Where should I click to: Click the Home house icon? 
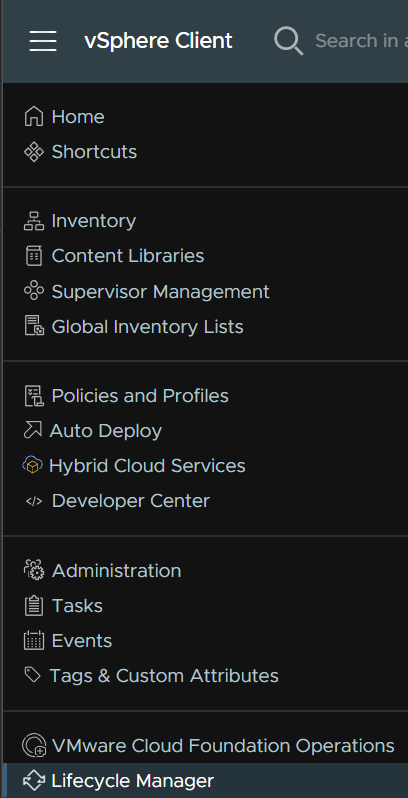(x=34, y=117)
